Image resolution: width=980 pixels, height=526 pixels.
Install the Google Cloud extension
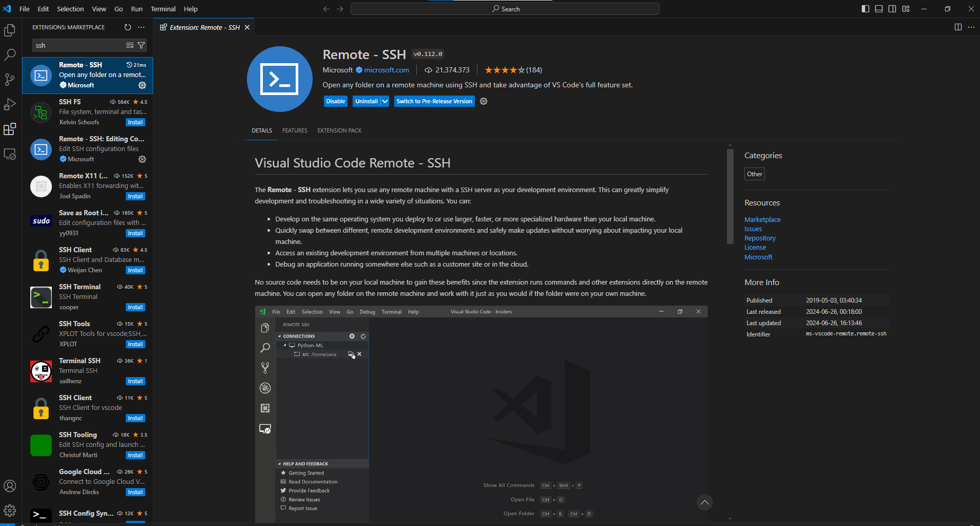click(136, 492)
